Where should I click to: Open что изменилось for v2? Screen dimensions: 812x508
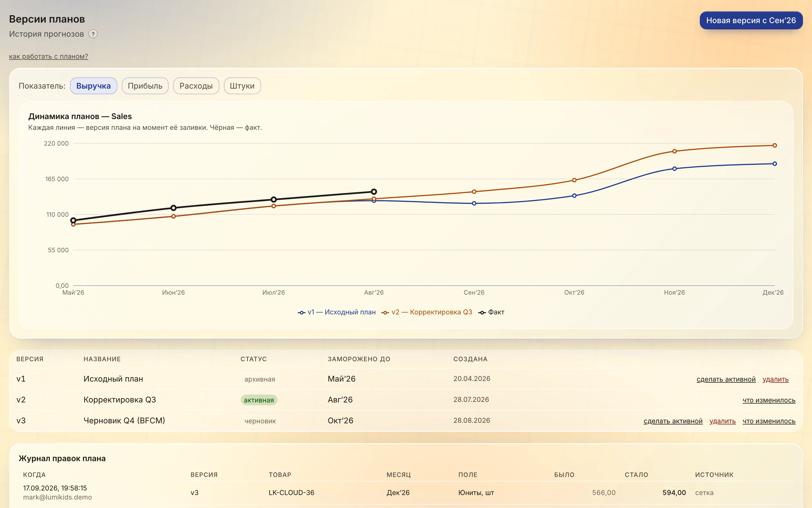tap(769, 400)
